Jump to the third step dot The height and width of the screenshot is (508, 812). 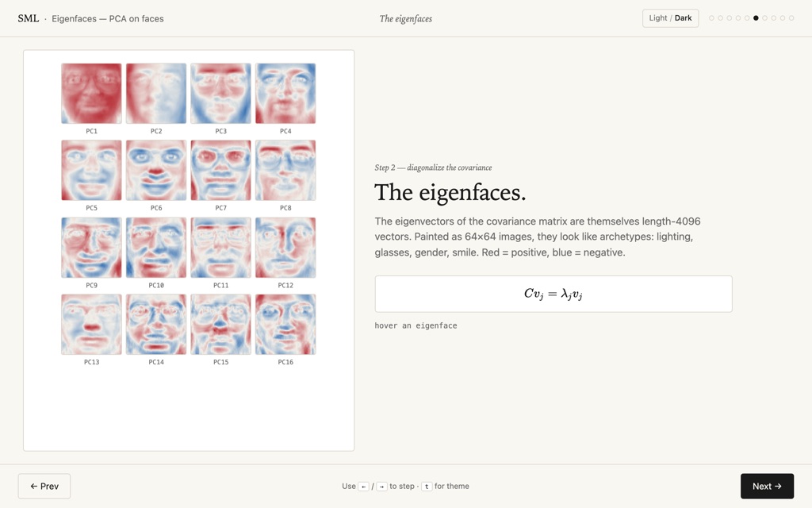pos(730,18)
